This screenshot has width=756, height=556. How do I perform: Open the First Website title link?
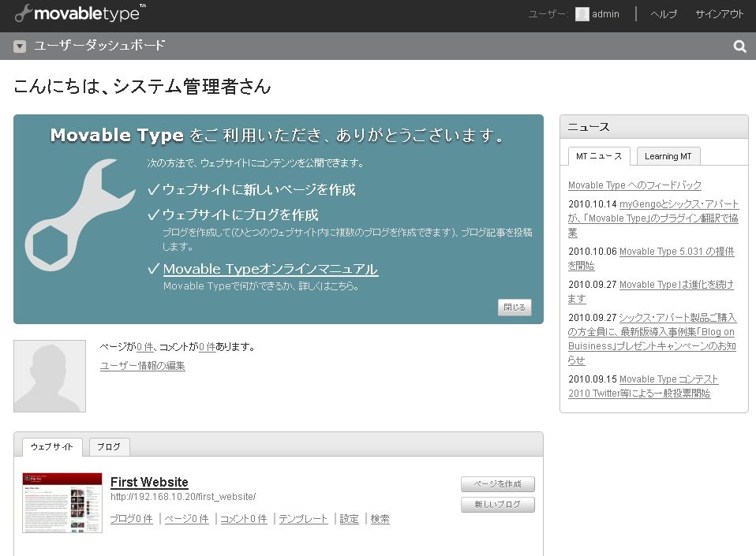point(149,482)
